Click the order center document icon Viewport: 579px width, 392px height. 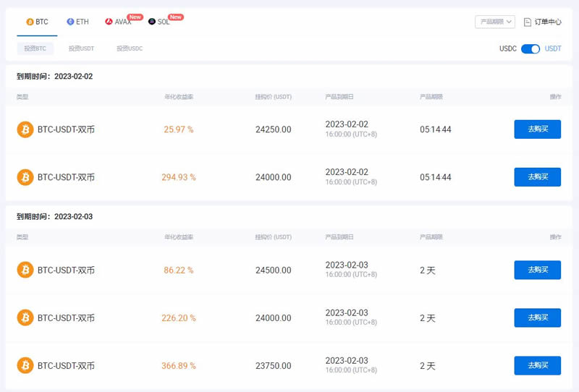coord(528,22)
